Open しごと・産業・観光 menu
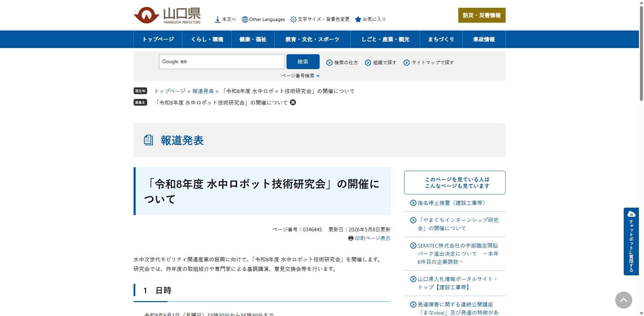 (x=385, y=39)
